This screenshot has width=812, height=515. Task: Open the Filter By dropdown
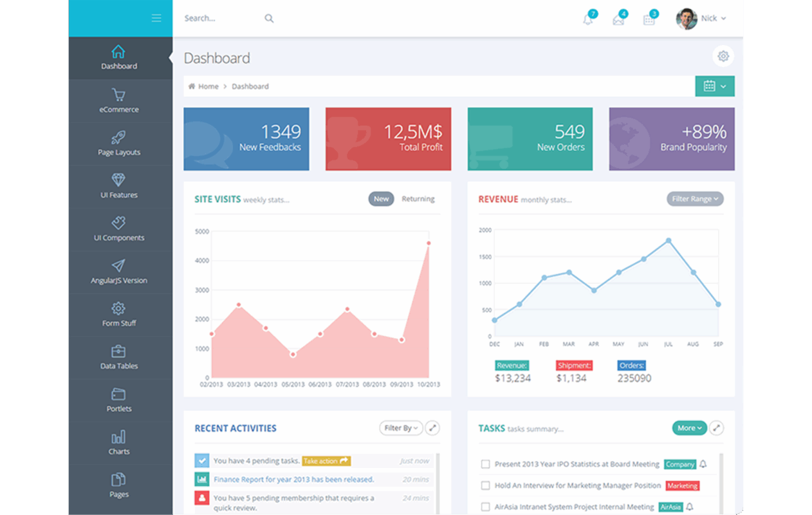pos(401,428)
